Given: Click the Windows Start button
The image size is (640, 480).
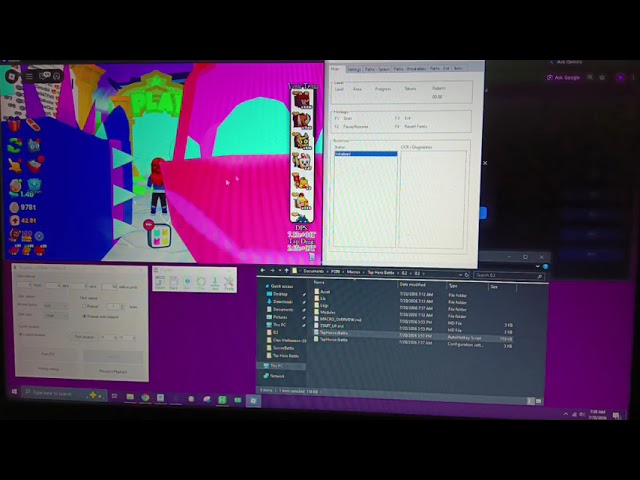Looking at the screenshot, I should pos(14,391).
